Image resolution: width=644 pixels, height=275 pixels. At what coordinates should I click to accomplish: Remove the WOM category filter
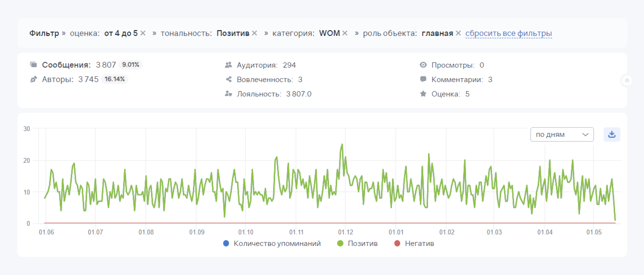(345, 33)
